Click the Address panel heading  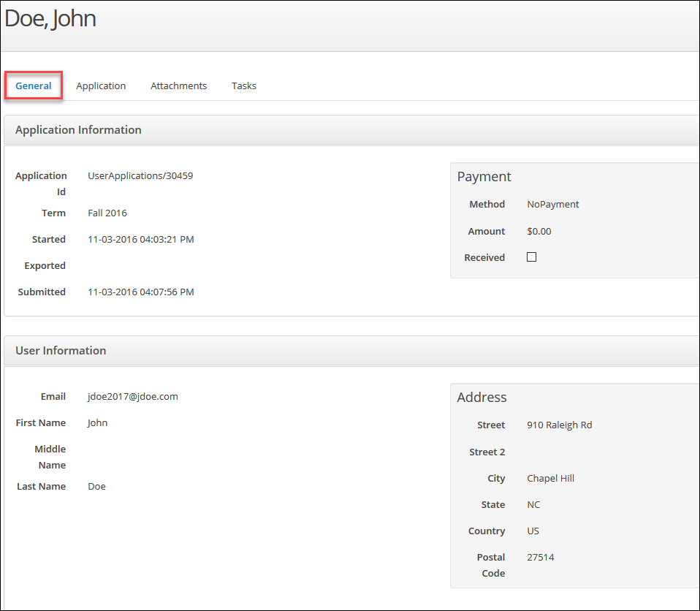pyautogui.click(x=482, y=398)
